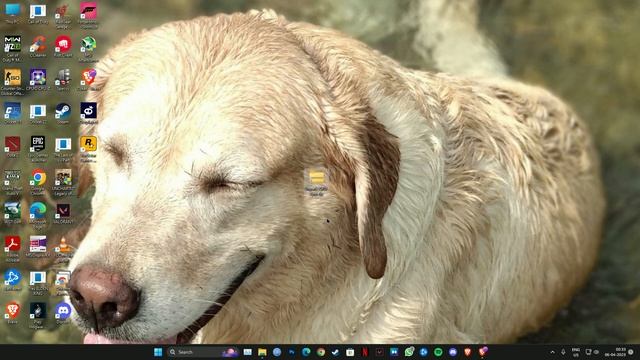This screenshot has width=640, height=360.
Task: Open Google Chrome desktop shortcut
Action: (x=38, y=182)
